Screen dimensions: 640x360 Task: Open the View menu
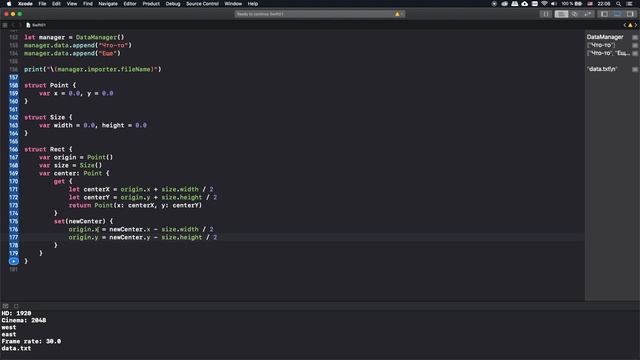pyautogui.click(x=72, y=4)
